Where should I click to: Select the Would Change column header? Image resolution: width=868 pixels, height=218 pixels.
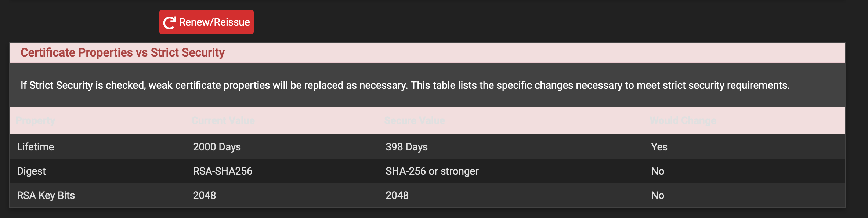[683, 120]
